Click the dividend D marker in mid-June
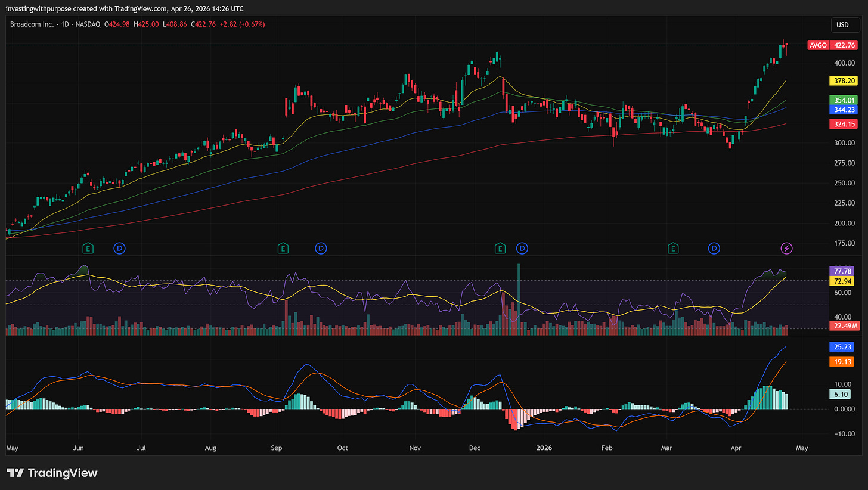Screen dimensions: 868x490 pos(119,247)
